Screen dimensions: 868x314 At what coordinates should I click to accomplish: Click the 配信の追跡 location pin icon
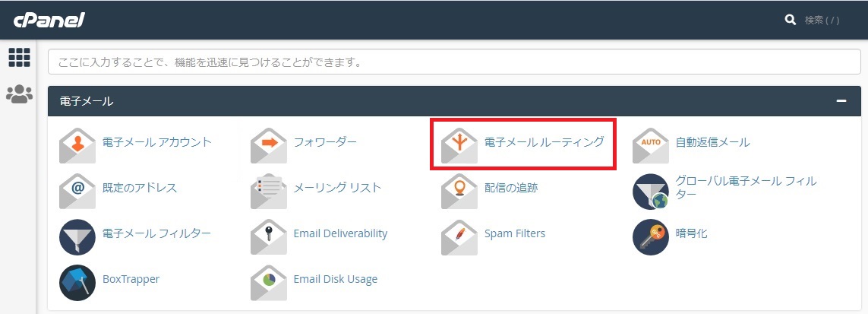coord(459,191)
